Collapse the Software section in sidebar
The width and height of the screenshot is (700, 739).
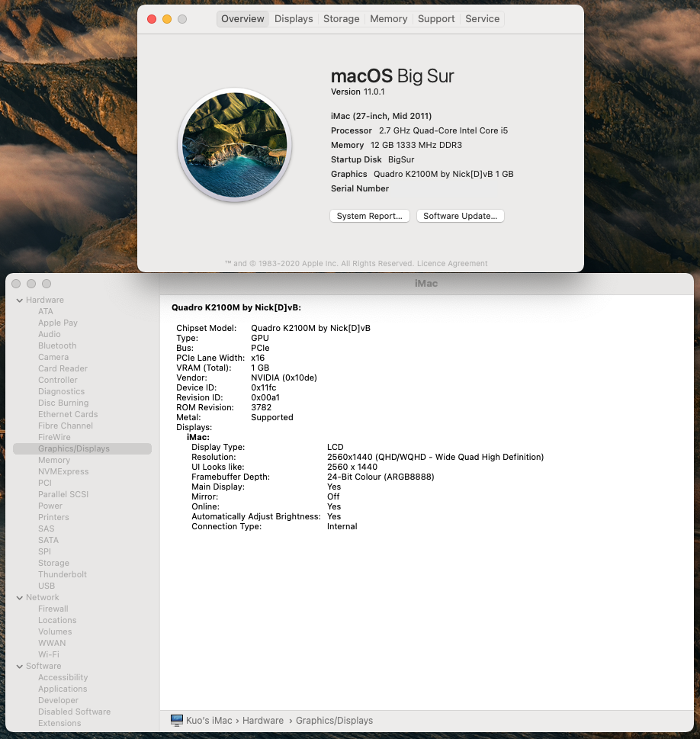coord(20,667)
